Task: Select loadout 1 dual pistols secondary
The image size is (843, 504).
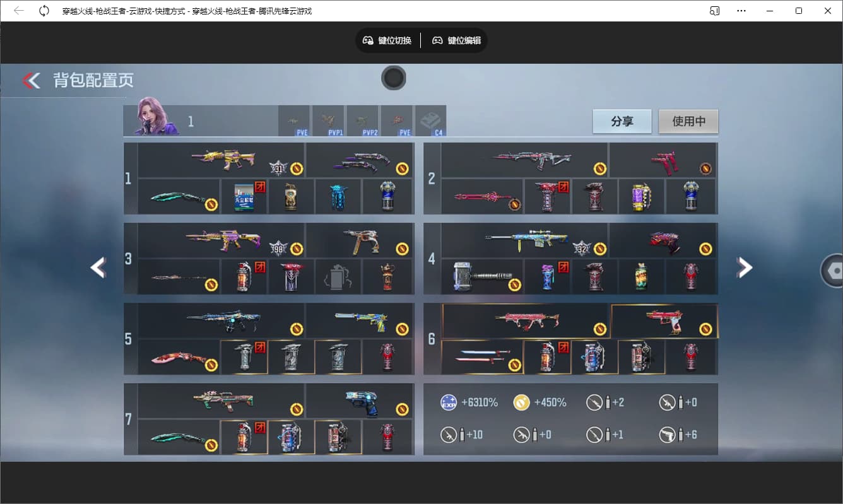Action: coord(360,160)
